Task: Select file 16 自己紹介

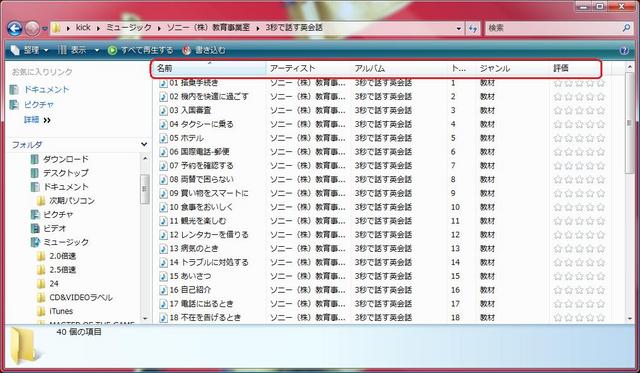Action: [190, 290]
